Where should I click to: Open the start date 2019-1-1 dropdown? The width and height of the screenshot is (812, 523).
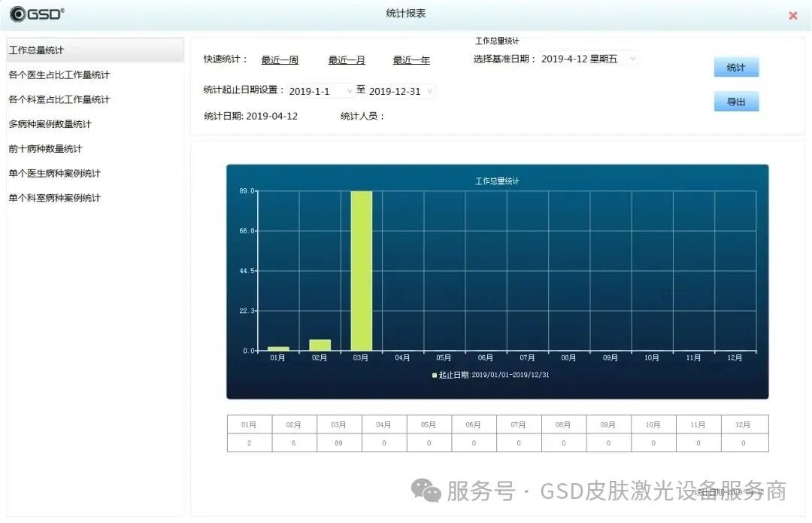click(x=348, y=90)
